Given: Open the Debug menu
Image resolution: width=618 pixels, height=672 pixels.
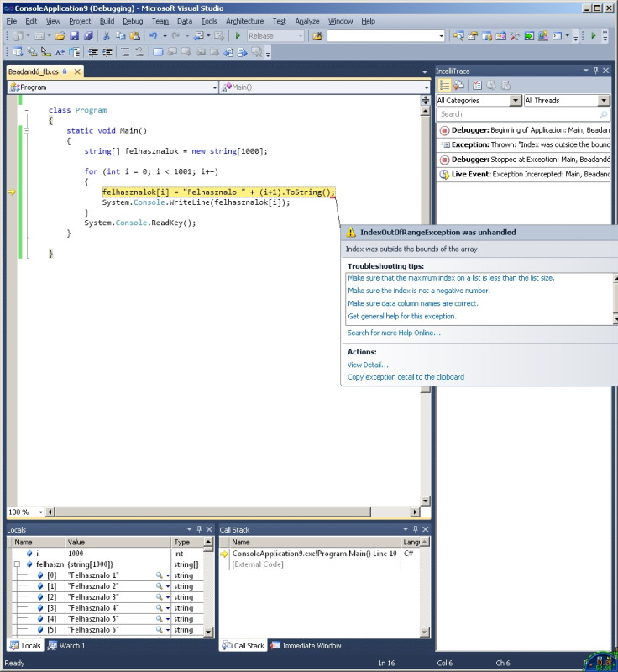Looking at the screenshot, I should click(133, 21).
